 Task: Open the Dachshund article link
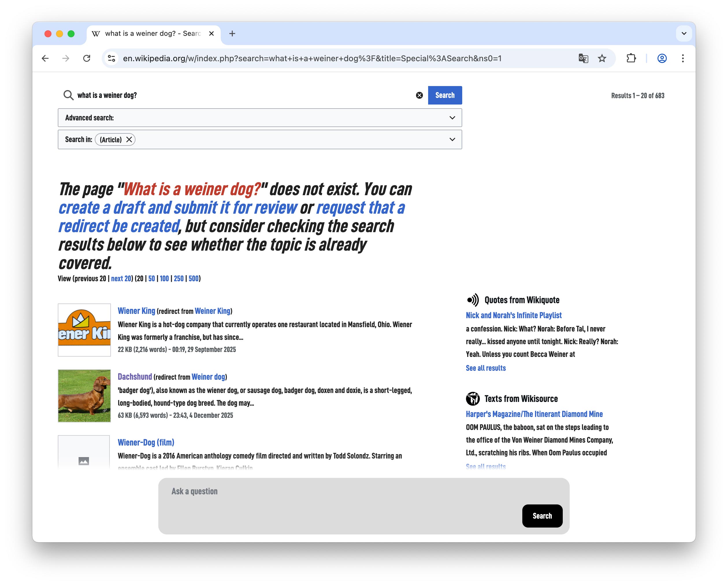[135, 377]
